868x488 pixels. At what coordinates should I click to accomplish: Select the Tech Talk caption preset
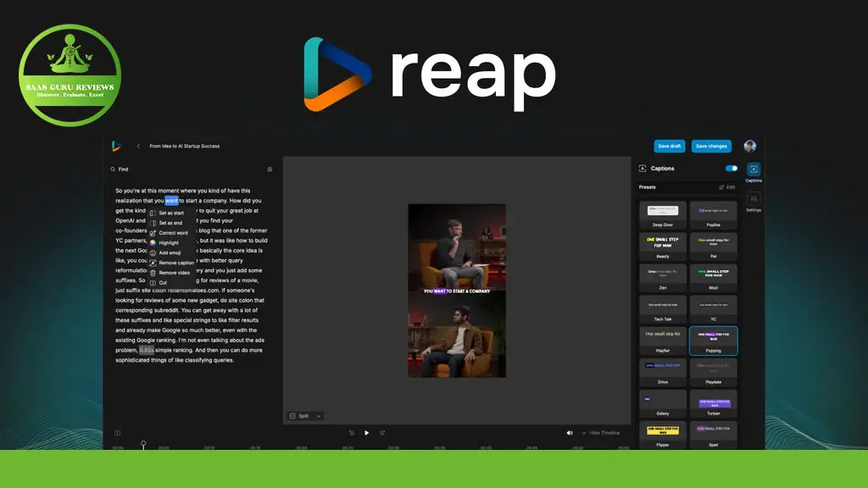pyautogui.click(x=663, y=310)
